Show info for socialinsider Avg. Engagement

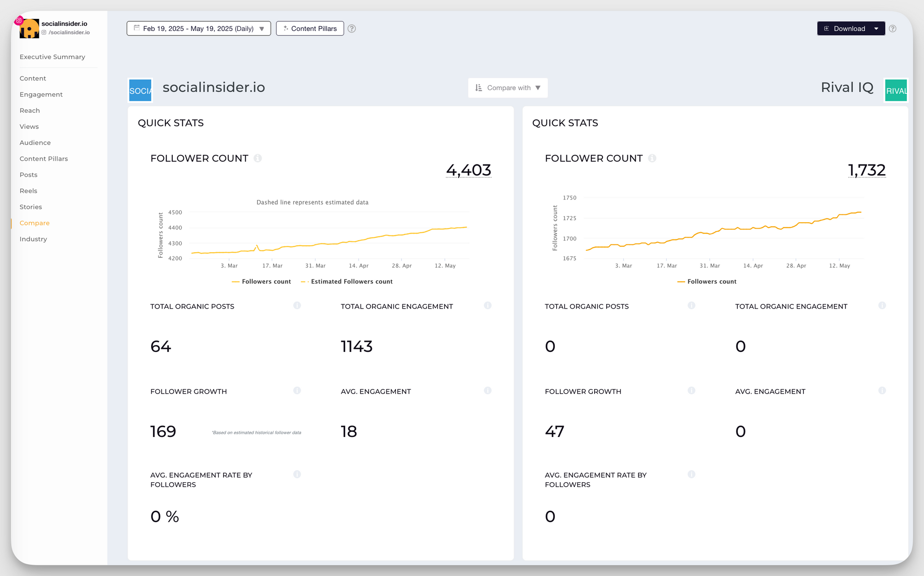[487, 390]
